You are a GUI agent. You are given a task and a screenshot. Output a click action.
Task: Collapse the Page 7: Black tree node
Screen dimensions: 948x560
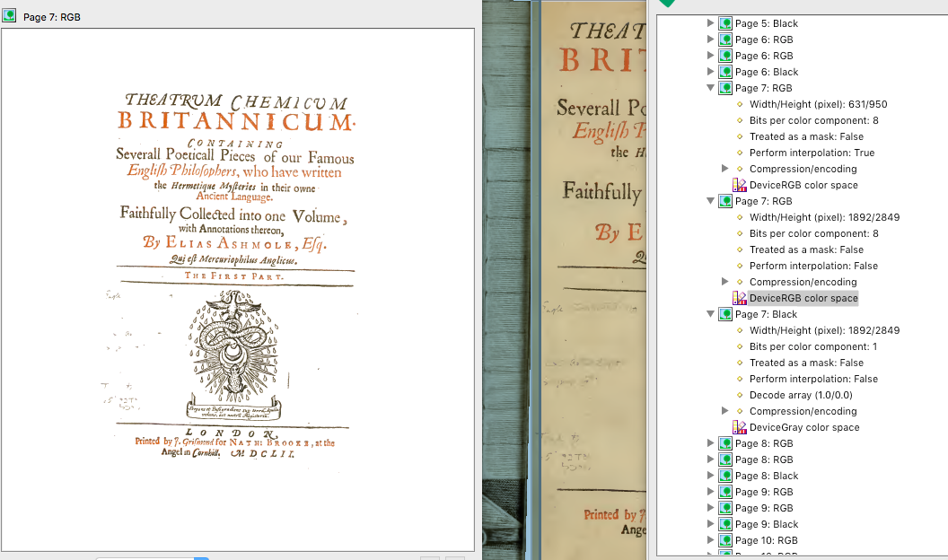[710, 314]
